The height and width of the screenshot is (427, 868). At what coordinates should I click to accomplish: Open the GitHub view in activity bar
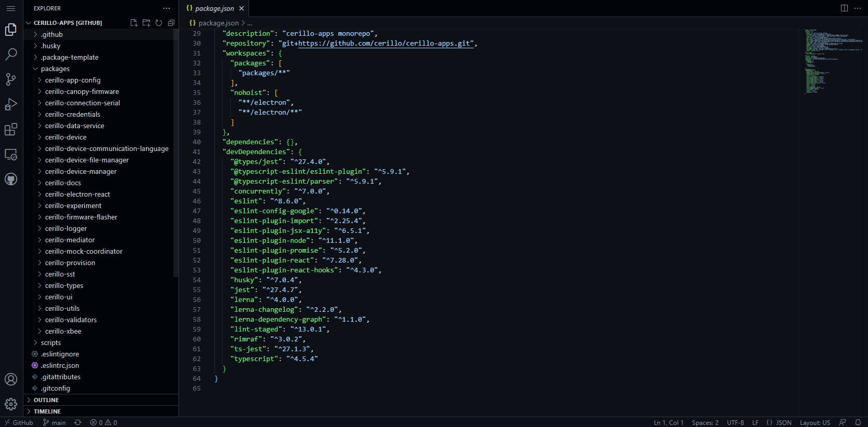[11, 179]
